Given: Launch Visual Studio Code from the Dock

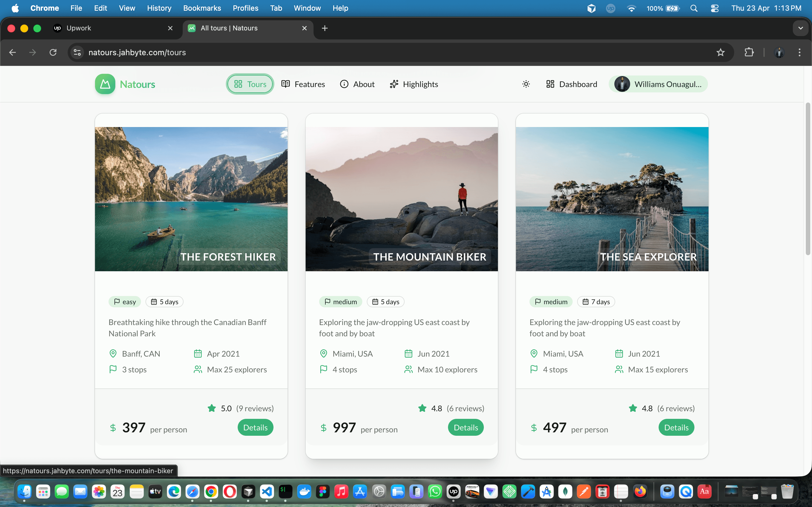Looking at the screenshot, I should tap(267, 491).
